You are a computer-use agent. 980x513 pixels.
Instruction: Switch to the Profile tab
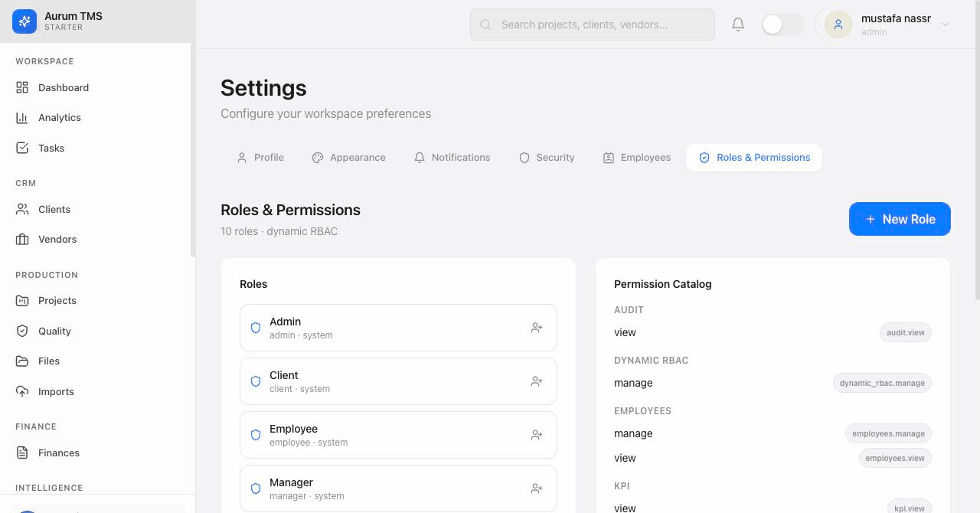(260, 158)
